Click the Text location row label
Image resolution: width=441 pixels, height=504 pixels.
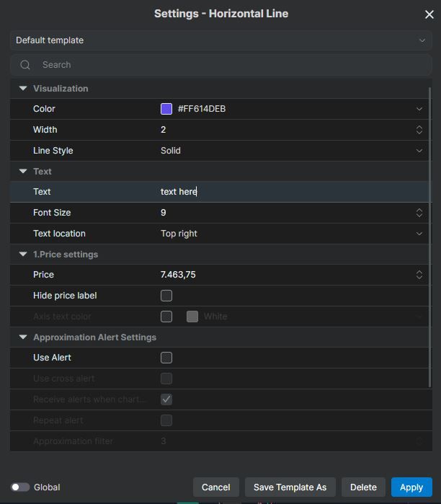[59, 234]
